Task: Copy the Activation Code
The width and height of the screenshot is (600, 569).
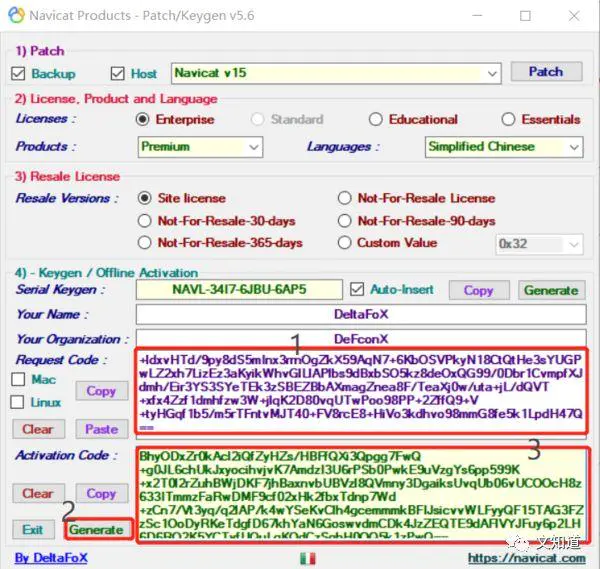Action: [101, 493]
